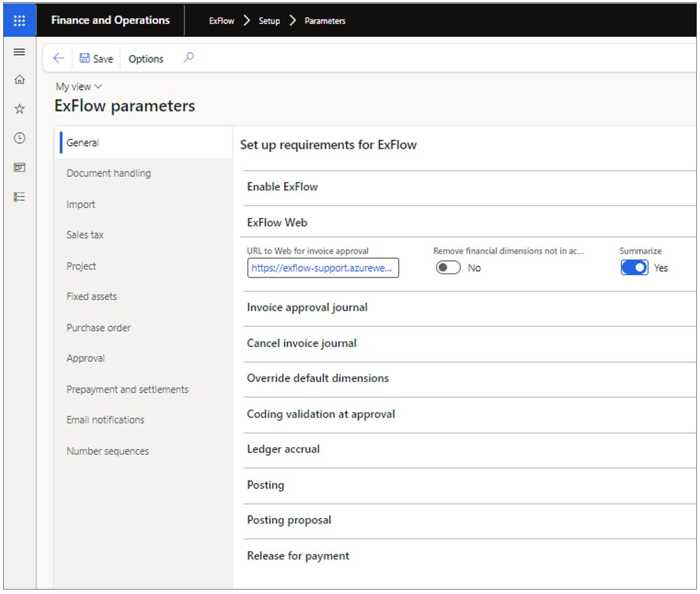Screen dimensions: 700x594
Task: Select Prepayment and settlements tab
Action: (x=143, y=389)
